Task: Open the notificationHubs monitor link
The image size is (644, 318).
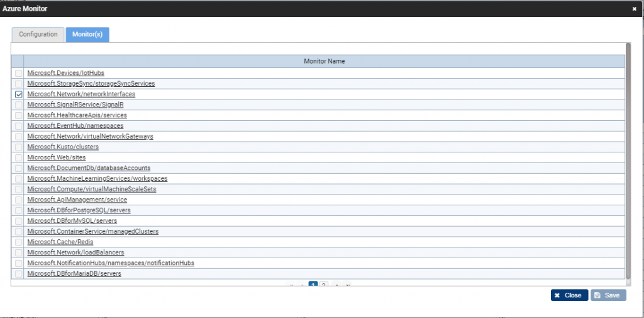Action: (111, 263)
